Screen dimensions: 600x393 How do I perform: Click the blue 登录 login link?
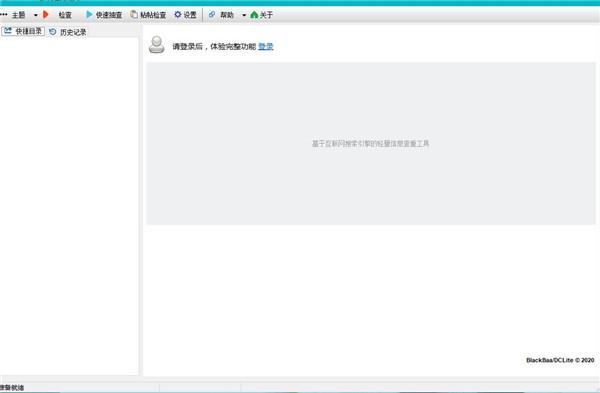(266, 46)
